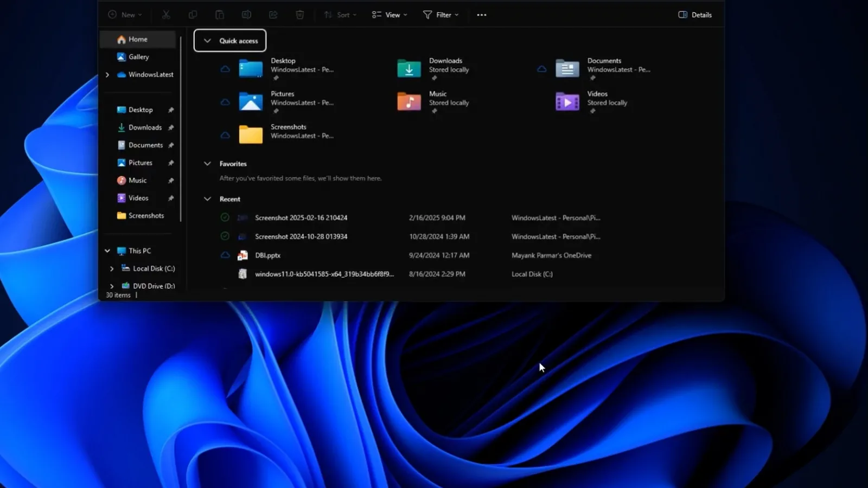The height and width of the screenshot is (488, 868).
Task: Select Local Disk (C:) in sidebar
Action: pos(148,268)
